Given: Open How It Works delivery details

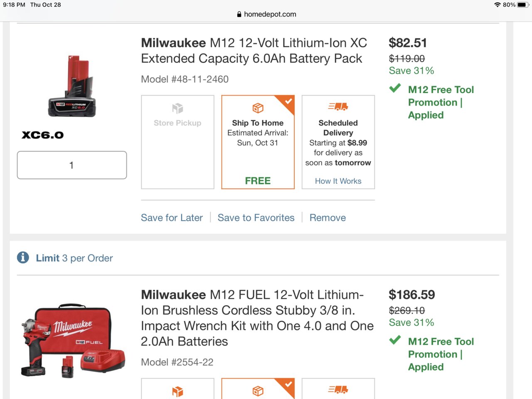Looking at the screenshot, I should pyautogui.click(x=338, y=181).
